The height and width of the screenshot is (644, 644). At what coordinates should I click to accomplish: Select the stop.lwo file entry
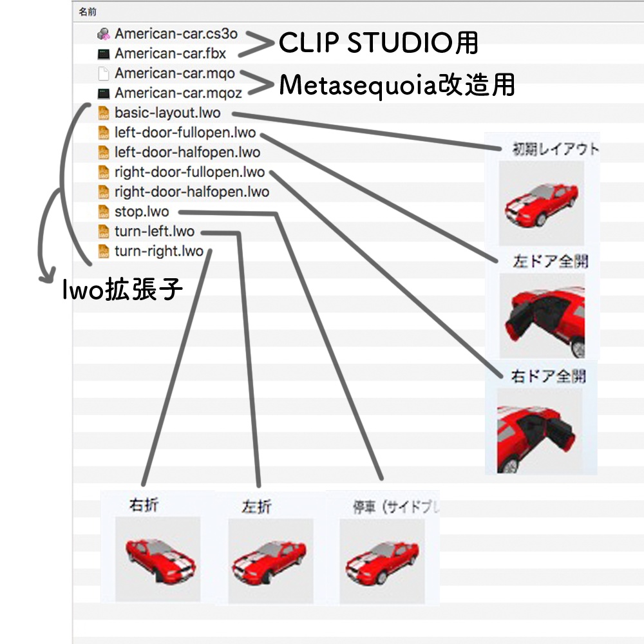point(140,210)
